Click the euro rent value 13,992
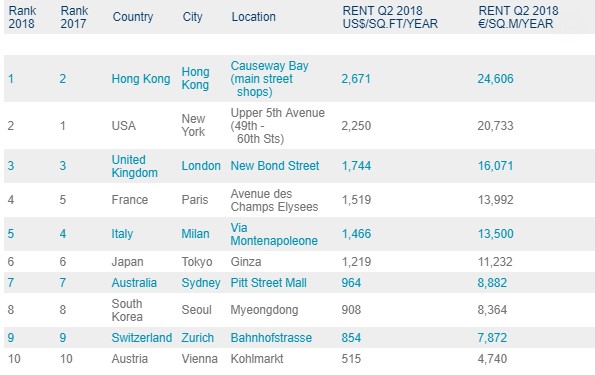This screenshot has height=375, width=595. pyautogui.click(x=495, y=200)
